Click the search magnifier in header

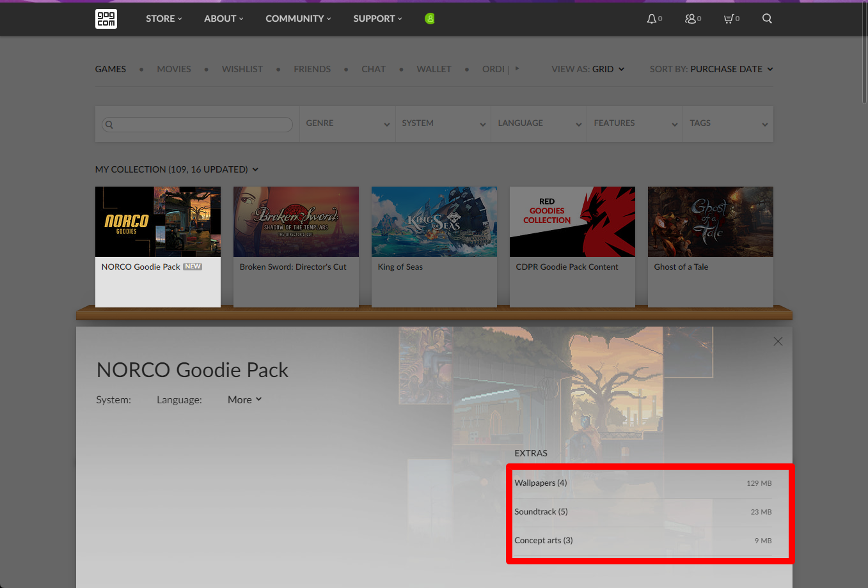coord(767,19)
